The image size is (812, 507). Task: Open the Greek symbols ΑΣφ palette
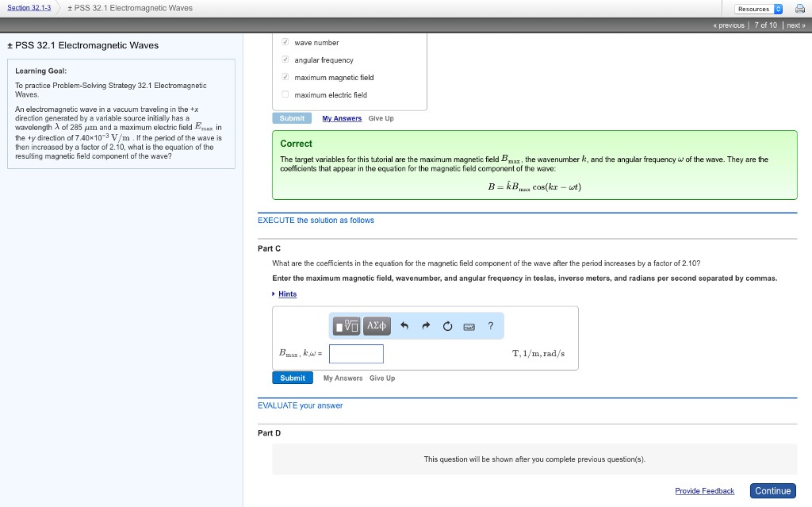[x=377, y=325]
